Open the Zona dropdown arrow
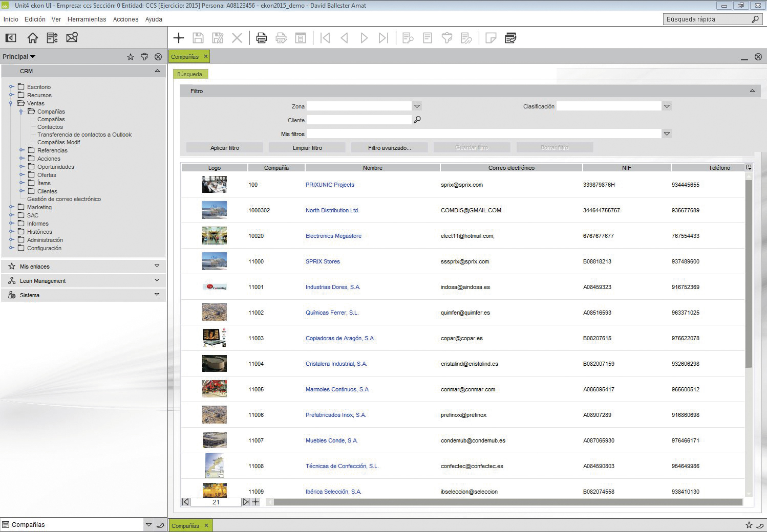 click(x=417, y=106)
